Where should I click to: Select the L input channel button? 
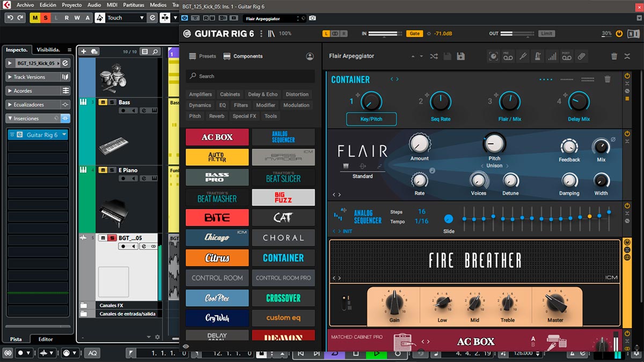coord(326,33)
